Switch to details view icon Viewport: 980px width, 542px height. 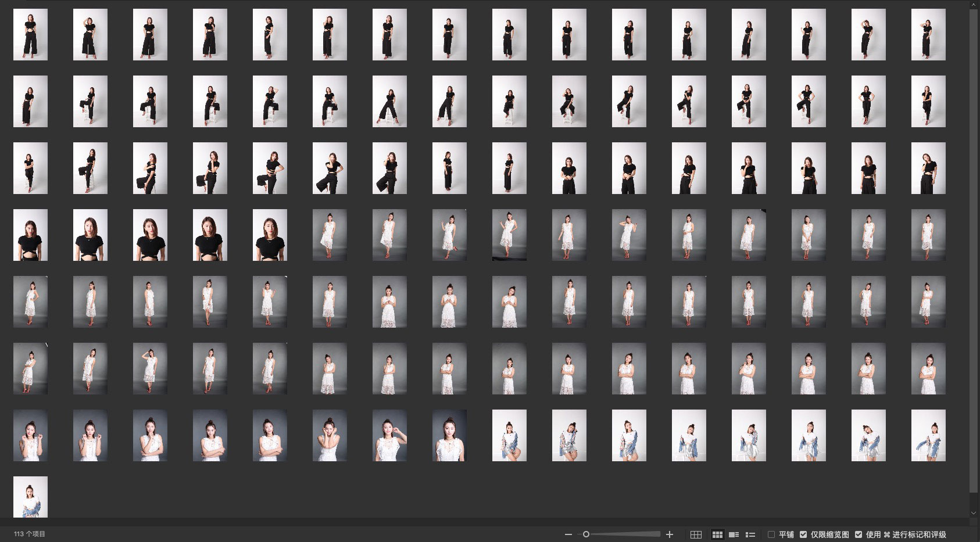(734, 534)
